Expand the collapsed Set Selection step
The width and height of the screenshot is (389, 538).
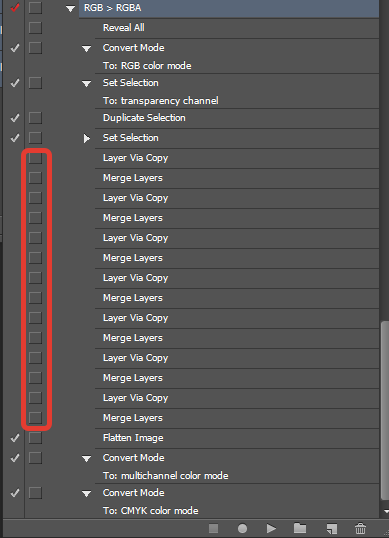[86, 138]
